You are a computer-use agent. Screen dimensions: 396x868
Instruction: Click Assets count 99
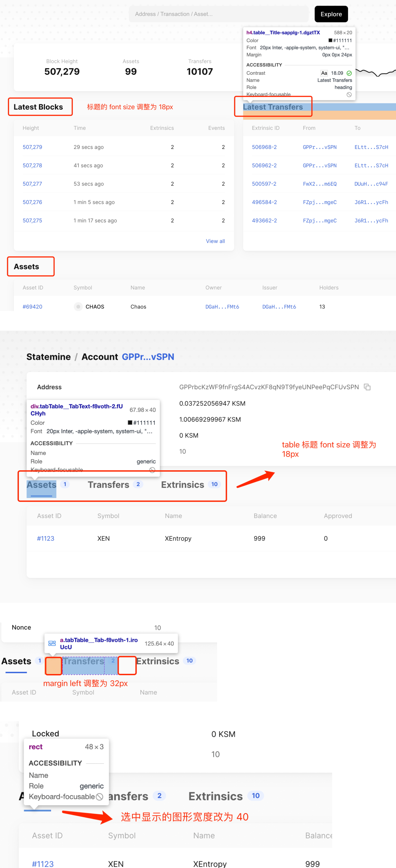coord(131,71)
